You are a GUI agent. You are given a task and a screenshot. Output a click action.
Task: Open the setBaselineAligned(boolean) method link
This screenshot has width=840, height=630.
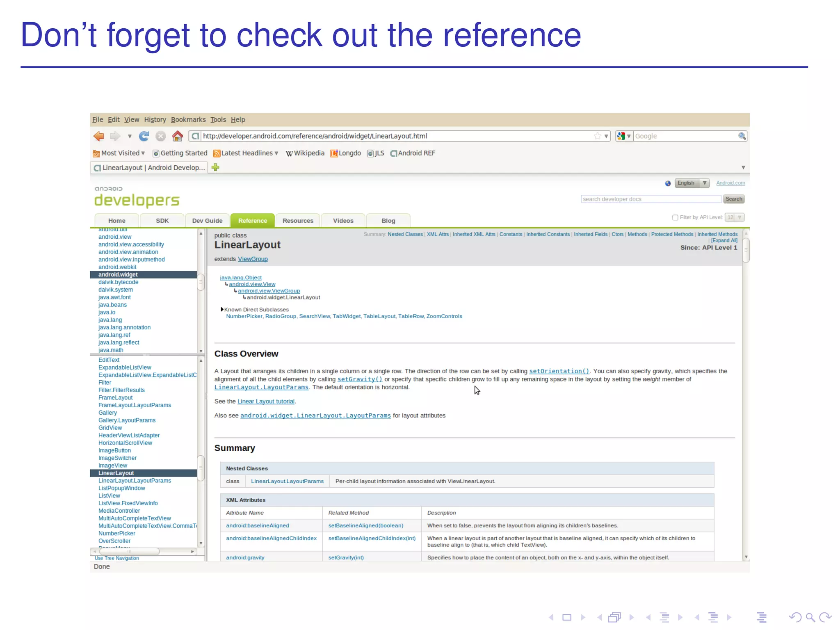(x=365, y=525)
